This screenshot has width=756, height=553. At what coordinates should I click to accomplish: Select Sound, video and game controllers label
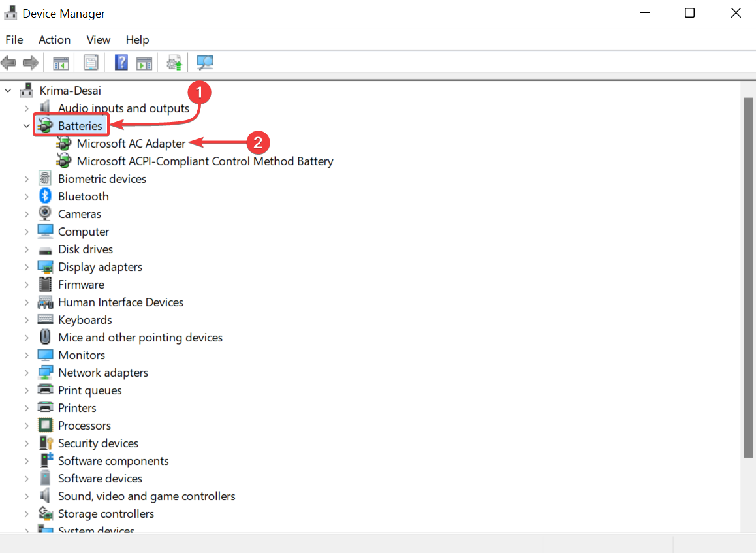tap(147, 496)
